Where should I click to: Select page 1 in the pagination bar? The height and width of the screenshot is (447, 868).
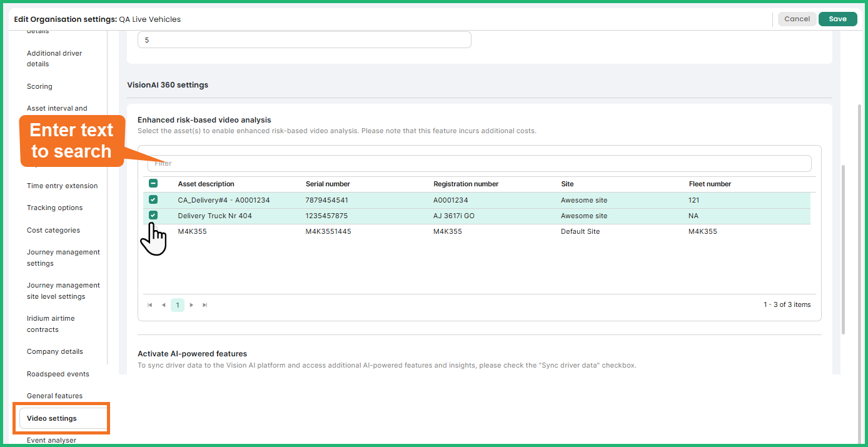(x=177, y=304)
